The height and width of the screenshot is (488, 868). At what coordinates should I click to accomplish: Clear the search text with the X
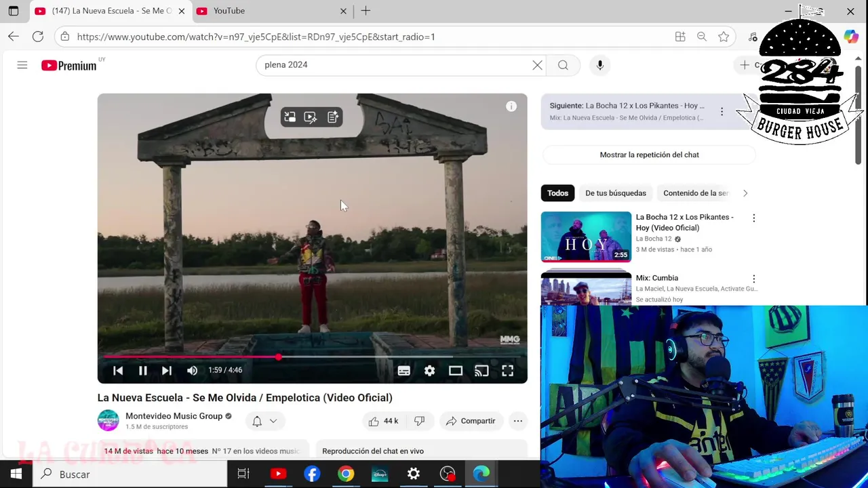537,65
